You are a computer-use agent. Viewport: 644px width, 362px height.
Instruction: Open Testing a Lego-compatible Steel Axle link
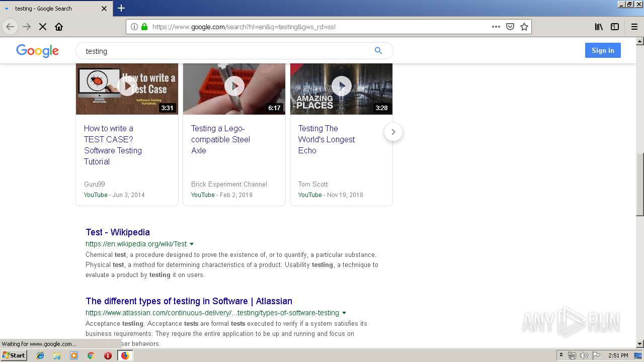220,139
